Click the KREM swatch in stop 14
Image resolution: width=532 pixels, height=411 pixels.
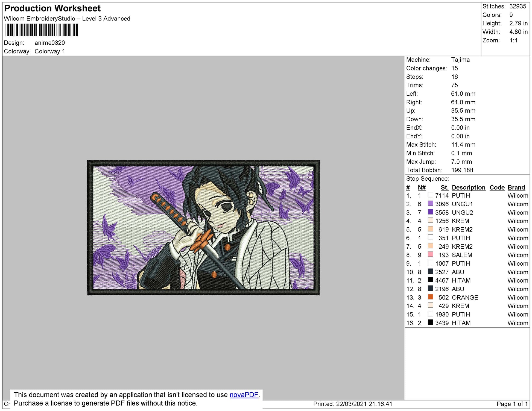[x=431, y=305]
